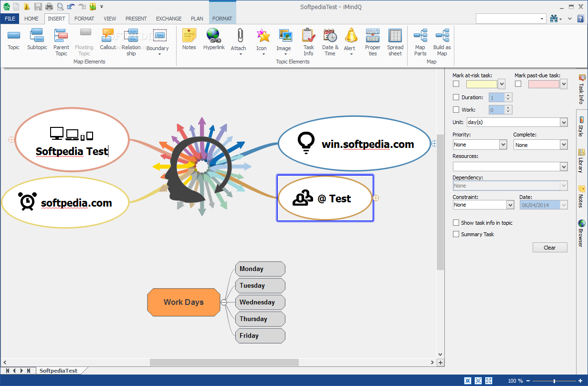Click the Clear button

click(x=550, y=247)
